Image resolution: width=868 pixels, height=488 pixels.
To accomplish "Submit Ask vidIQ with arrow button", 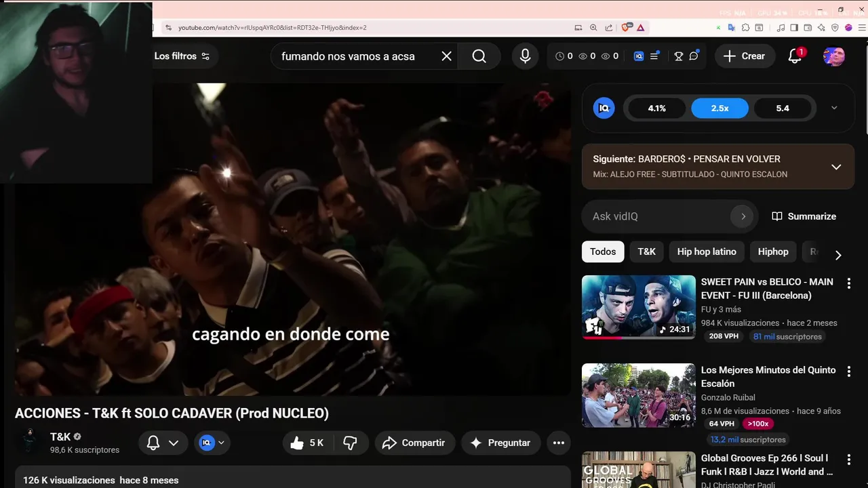I will pyautogui.click(x=743, y=216).
